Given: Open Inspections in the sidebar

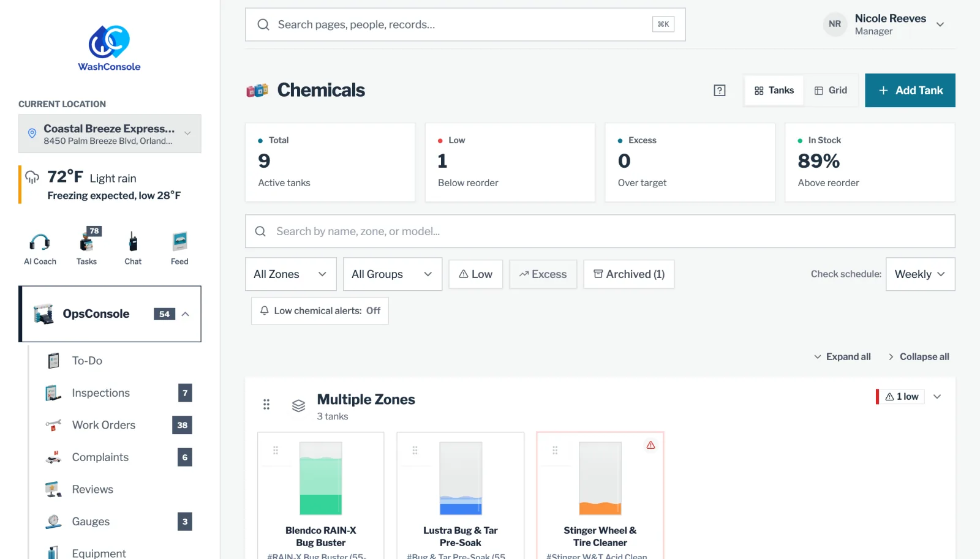Looking at the screenshot, I should pyautogui.click(x=111, y=393).
